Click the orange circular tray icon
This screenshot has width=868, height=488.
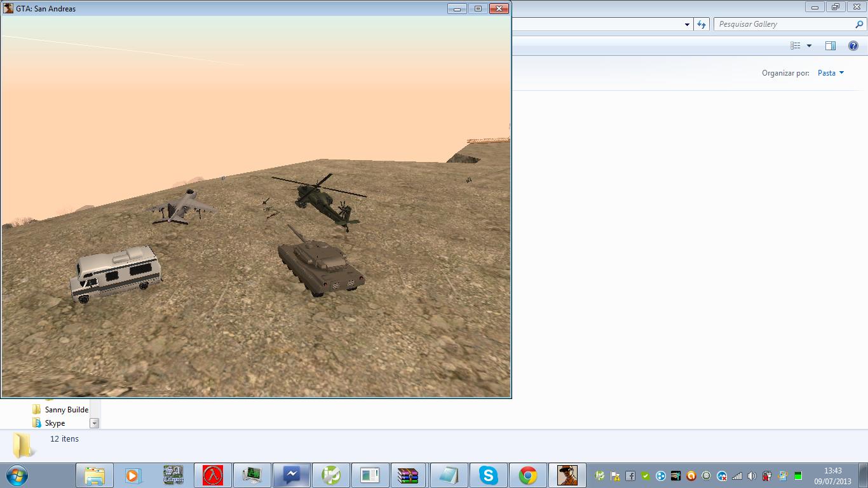click(x=691, y=475)
